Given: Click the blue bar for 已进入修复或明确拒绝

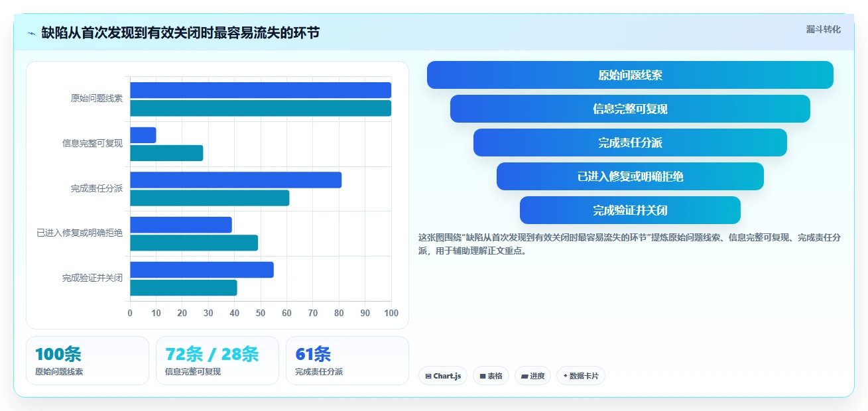Looking at the screenshot, I should tap(181, 225).
